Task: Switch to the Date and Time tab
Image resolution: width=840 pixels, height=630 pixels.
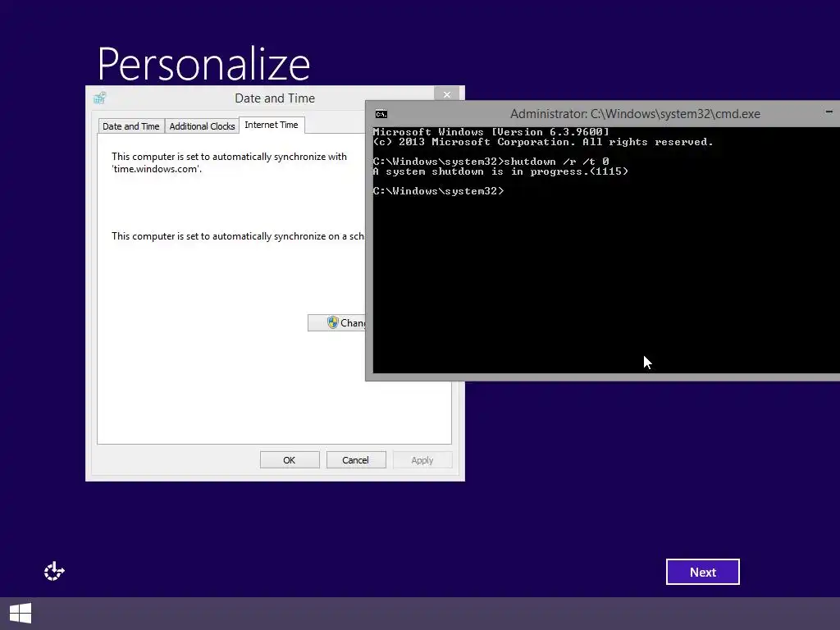Action: (131, 126)
